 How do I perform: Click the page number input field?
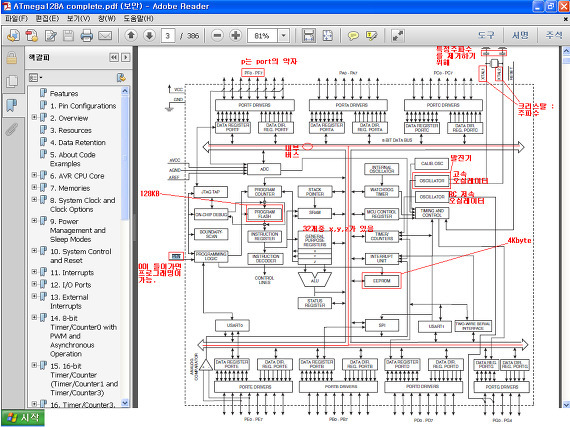click(168, 36)
